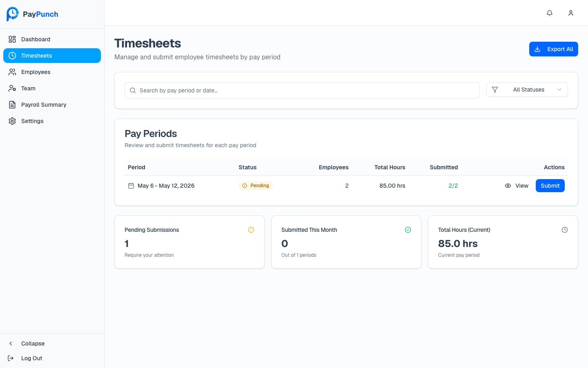Click the Pending status badge

tap(256, 186)
